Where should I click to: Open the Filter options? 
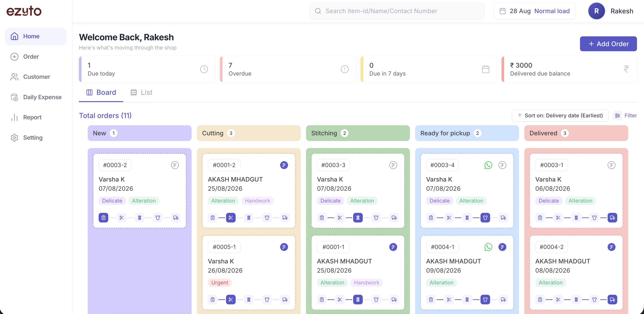coord(625,116)
